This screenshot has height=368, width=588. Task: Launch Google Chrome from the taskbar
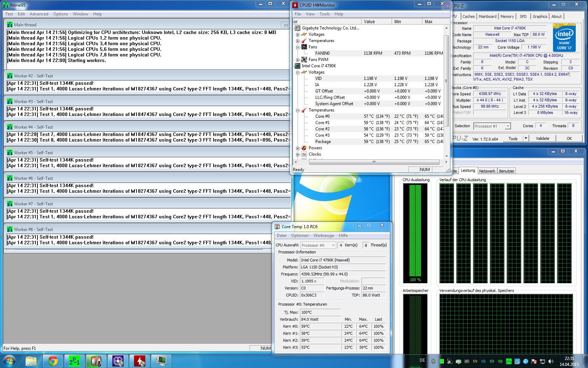[53, 361]
